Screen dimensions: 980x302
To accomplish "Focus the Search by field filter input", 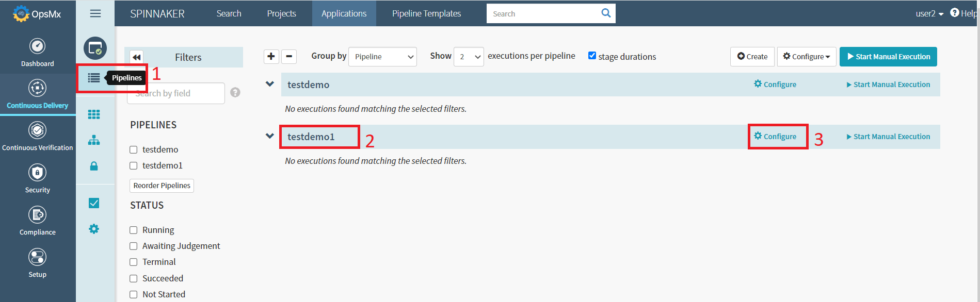I will (x=176, y=93).
